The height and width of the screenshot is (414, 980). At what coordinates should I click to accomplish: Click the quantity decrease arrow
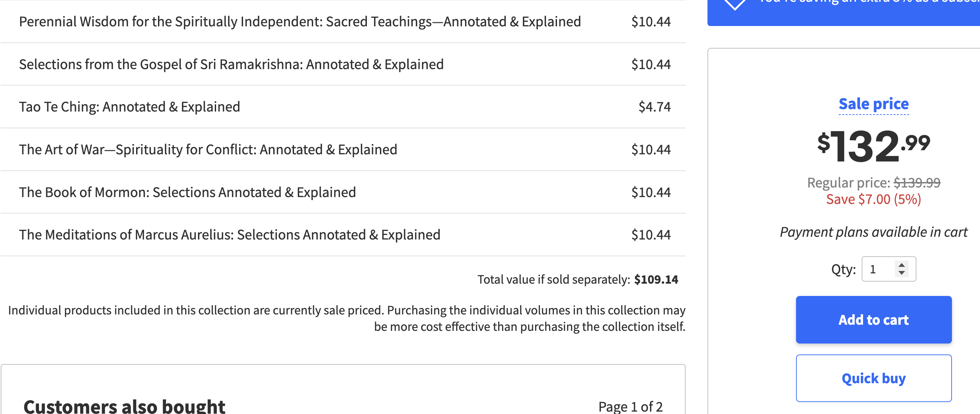pos(901,273)
